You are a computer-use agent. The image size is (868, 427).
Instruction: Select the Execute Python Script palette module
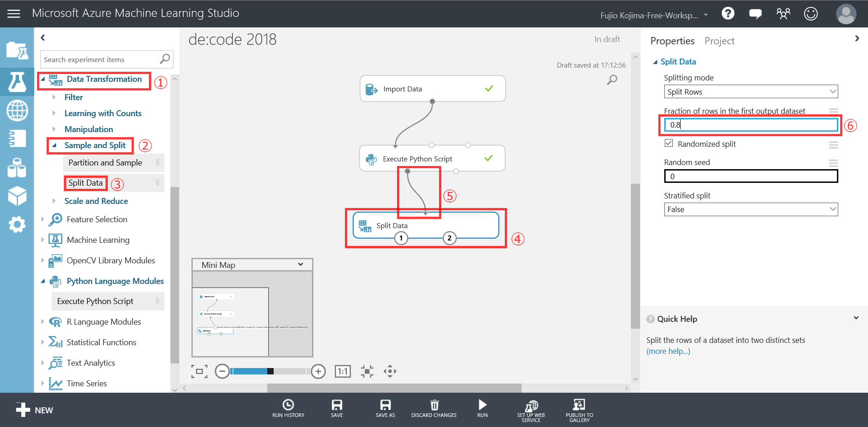pos(108,301)
